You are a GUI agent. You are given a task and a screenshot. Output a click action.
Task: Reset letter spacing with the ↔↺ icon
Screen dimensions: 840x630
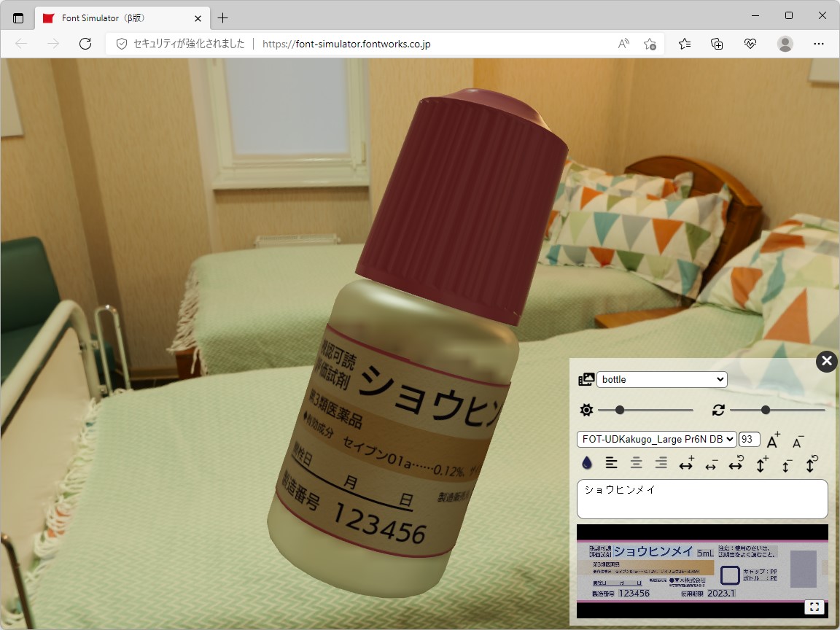735,463
